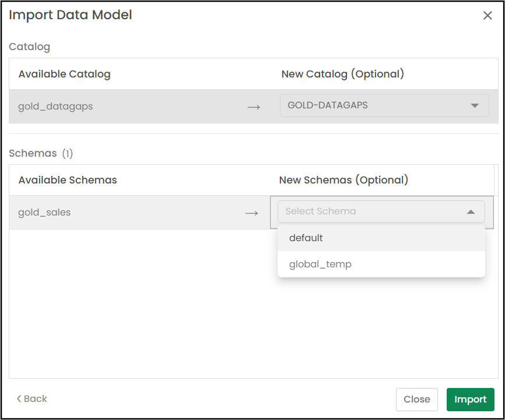Click the New Catalog (Optional) header

pos(342,74)
